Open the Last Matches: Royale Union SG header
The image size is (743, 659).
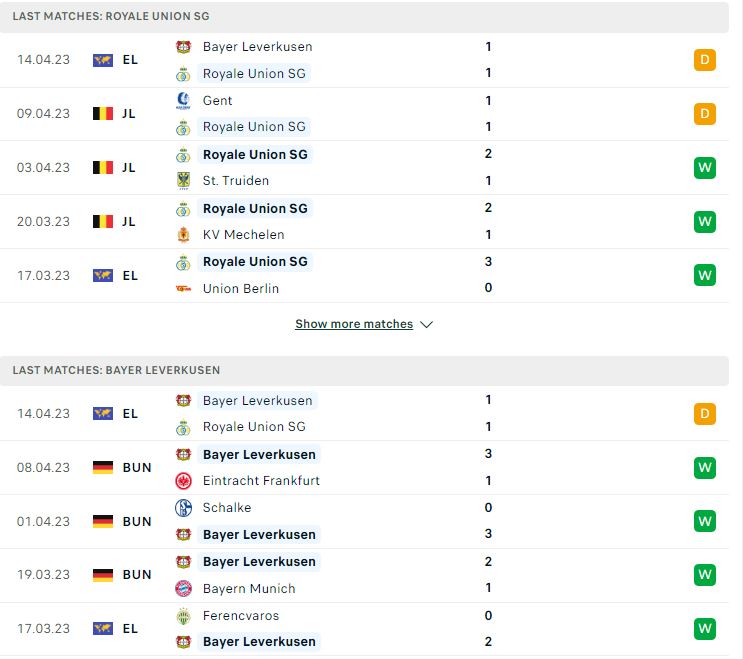point(364,17)
